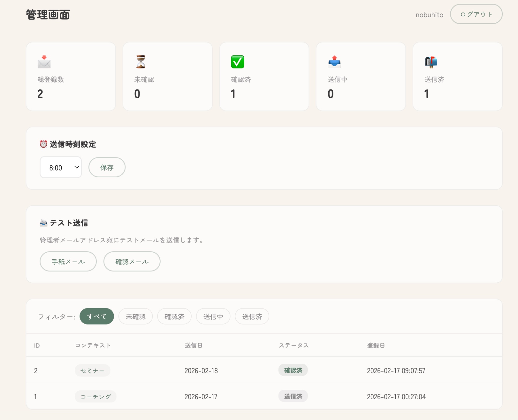Click the セミナー context tag
This screenshot has height=420, width=518.
pyautogui.click(x=92, y=371)
